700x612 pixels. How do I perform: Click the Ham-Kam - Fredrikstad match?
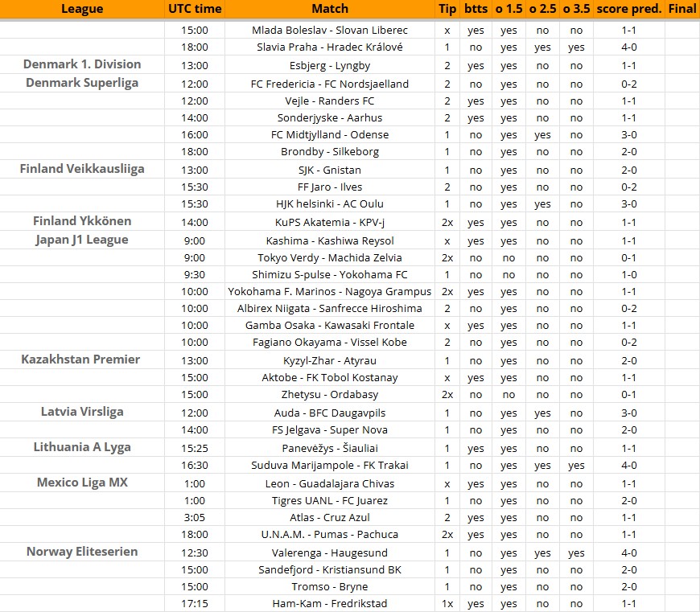pos(330,605)
